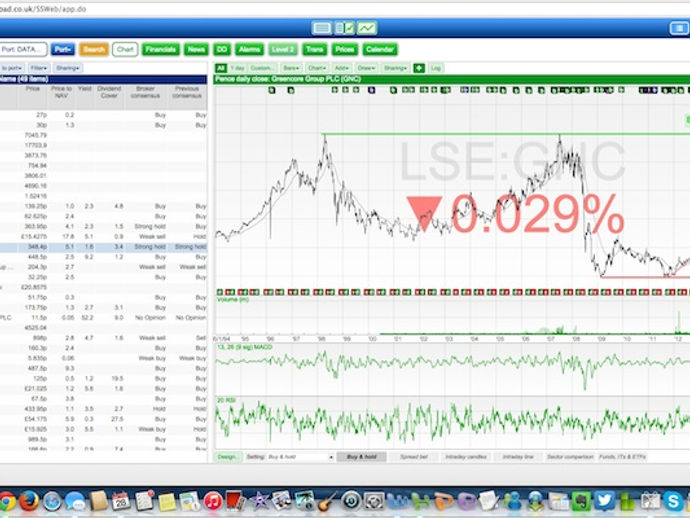Open Stickies notes from the dock
This screenshot has width=690, height=518.
coord(167,502)
